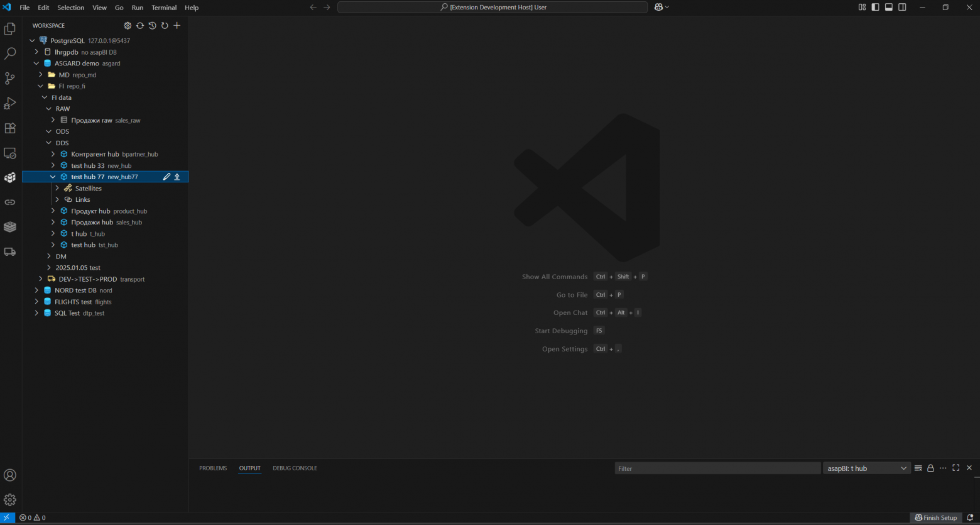Expand the lhrgpdb database node
The width and height of the screenshot is (980, 525).
click(x=36, y=52)
